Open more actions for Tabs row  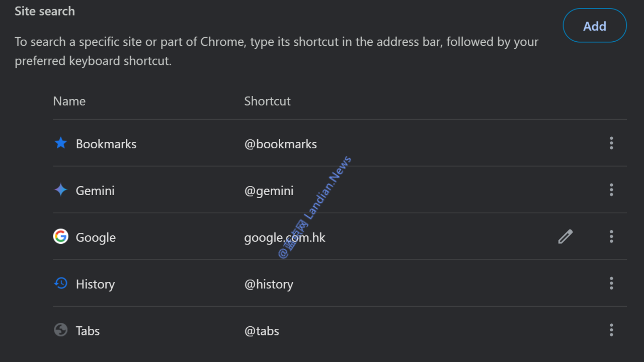click(611, 330)
